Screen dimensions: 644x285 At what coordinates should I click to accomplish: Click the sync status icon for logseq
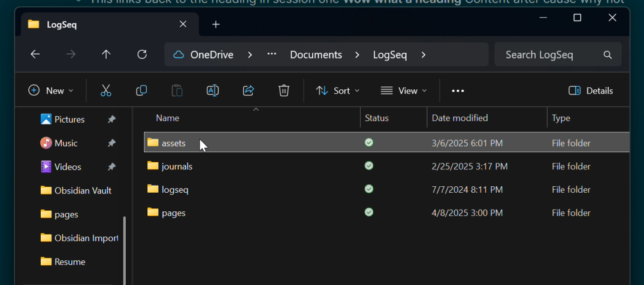[369, 189]
